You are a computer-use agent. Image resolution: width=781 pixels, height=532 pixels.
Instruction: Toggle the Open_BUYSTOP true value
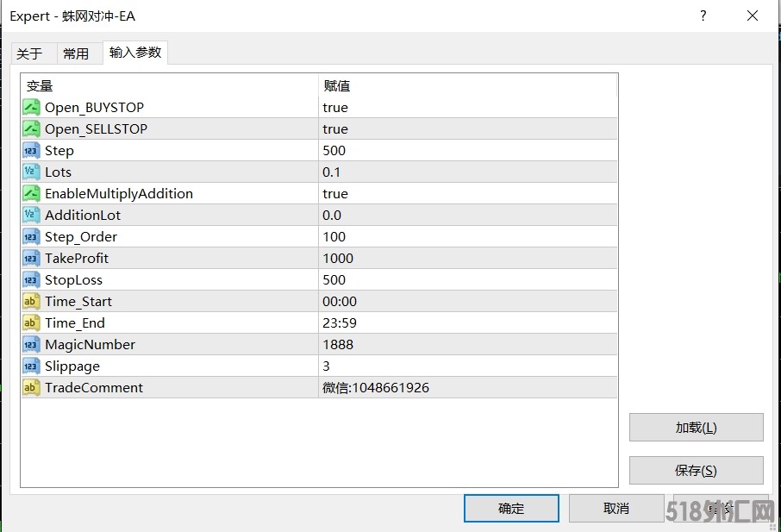[335, 108]
